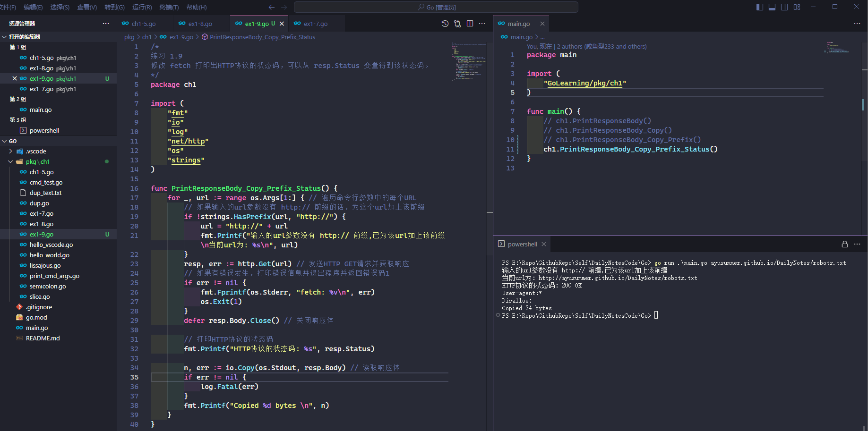Screen dimensions: 868x431
Task: Open lissajous.go in the explorer
Action: pyautogui.click(x=58, y=265)
